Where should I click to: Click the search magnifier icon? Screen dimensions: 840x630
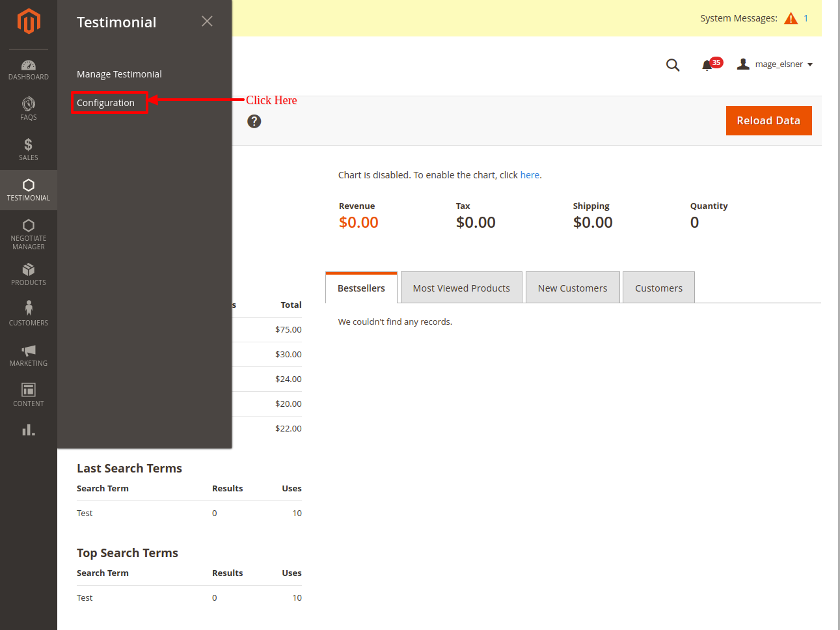673,65
